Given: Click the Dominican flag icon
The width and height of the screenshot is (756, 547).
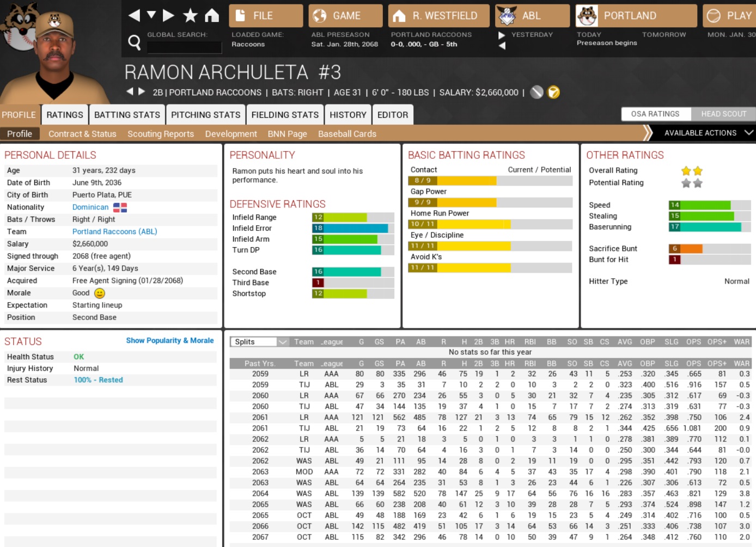Looking at the screenshot, I should [120, 207].
